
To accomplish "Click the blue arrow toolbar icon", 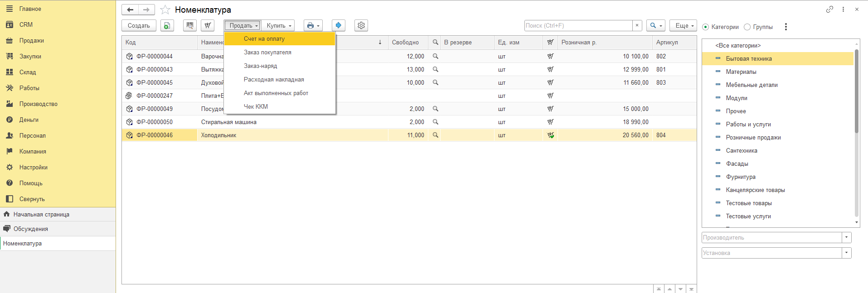I will [x=339, y=25].
